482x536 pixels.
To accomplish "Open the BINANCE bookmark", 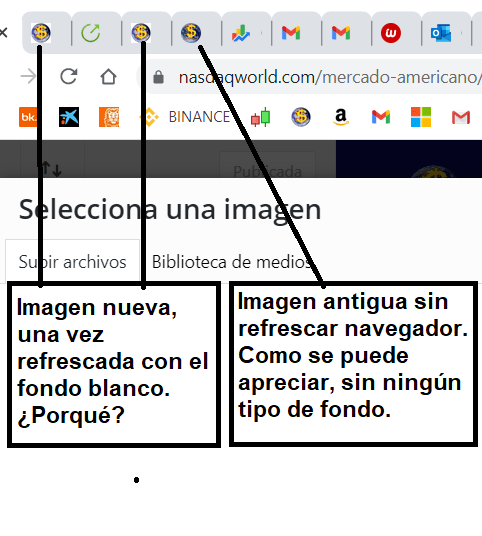I will coord(185,117).
